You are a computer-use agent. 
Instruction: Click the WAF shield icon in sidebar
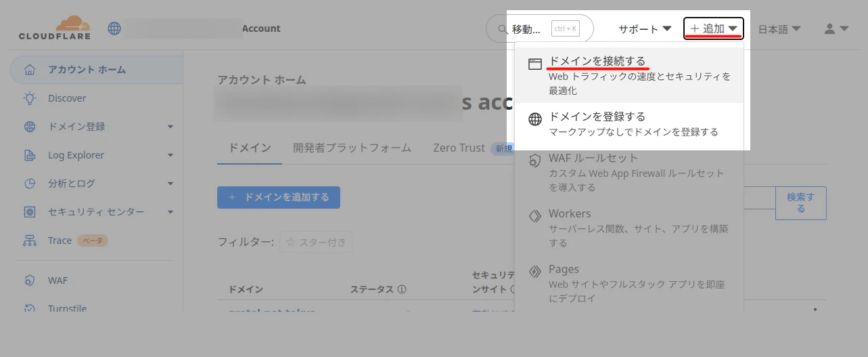point(30,280)
